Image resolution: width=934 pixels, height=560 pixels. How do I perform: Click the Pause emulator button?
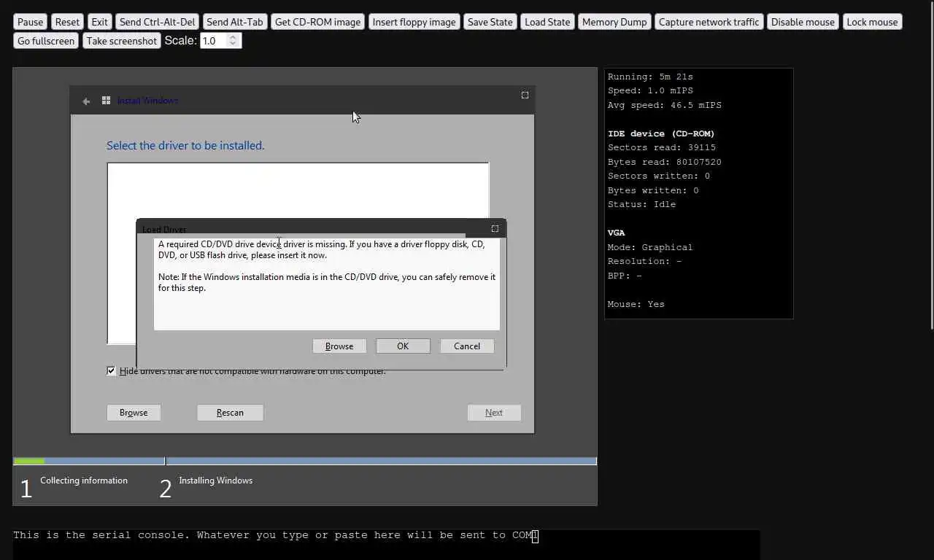coord(30,22)
